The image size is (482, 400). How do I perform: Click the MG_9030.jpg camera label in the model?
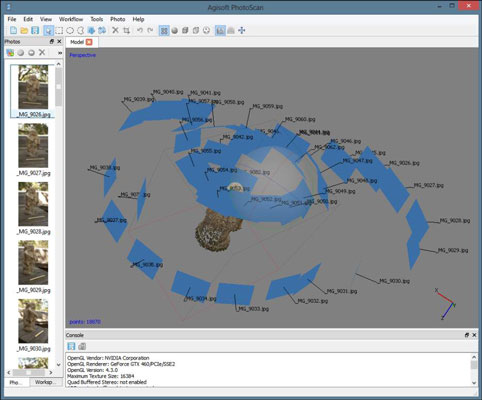point(395,281)
